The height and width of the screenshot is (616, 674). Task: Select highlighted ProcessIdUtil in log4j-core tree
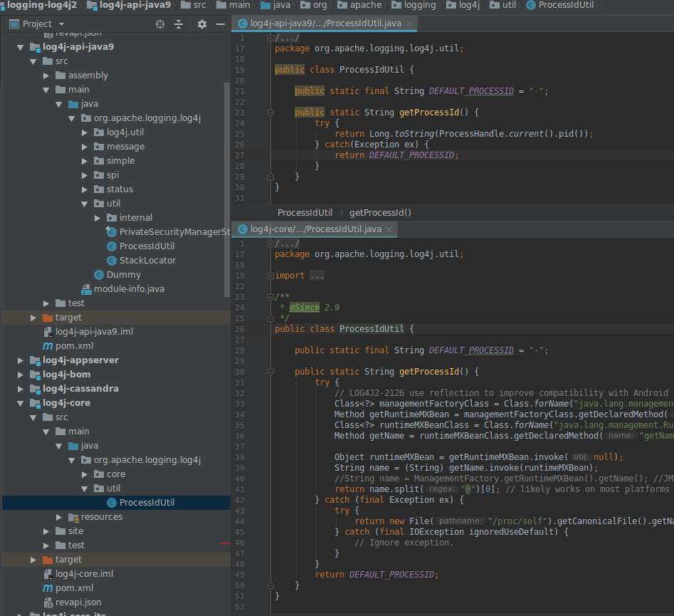(x=140, y=503)
